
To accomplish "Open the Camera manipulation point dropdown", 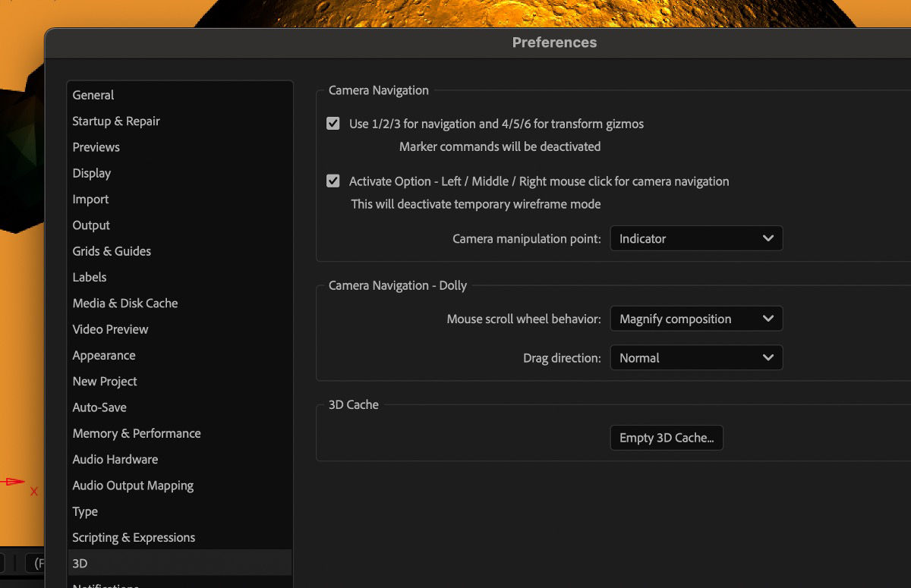I will coord(695,238).
